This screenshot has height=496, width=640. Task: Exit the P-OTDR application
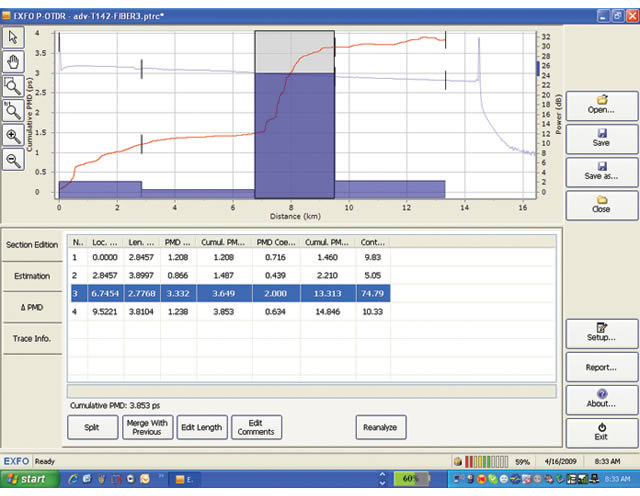coord(601,432)
